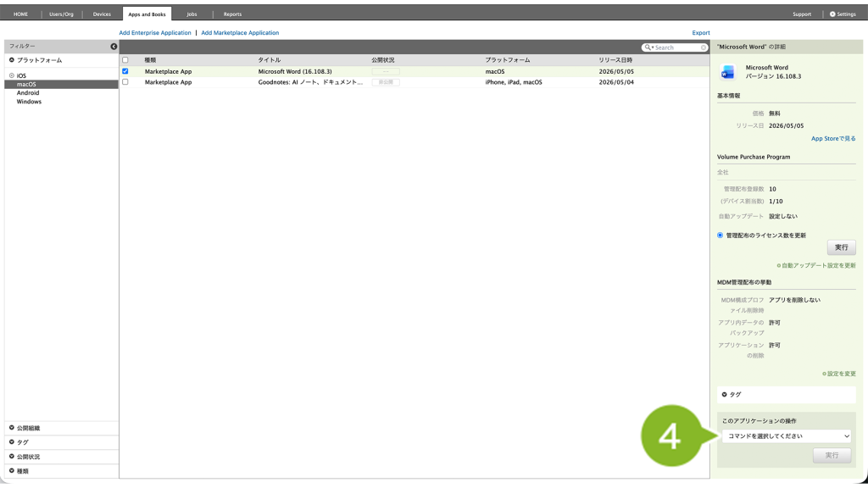The width and height of the screenshot is (868, 488).
Task: Toggle the select-all checkbox in table header
Action: coord(125,60)
